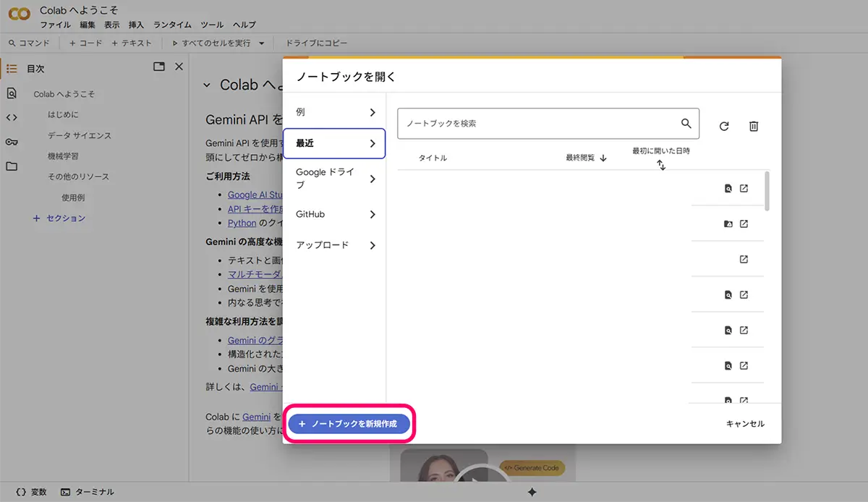The height and width of the screenshot is (502, 868).
Task: Open the find and replace sidebar icon
Action: pyautogui.click(x=12, y=93)
